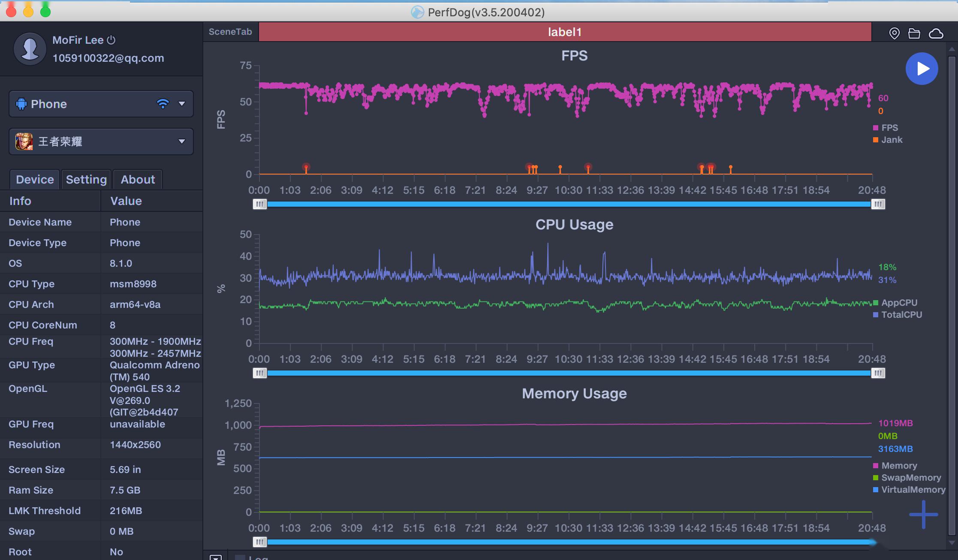Viewport: 958px width, 560px height.
Task: Open the folder icon in top bar
Action: click(914, 33)
